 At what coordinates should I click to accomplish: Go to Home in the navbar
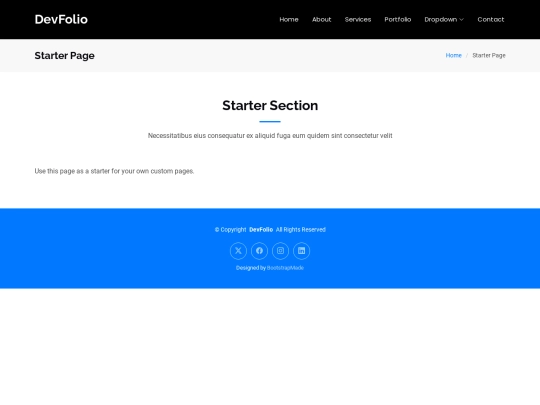click(x=289, y=20)
